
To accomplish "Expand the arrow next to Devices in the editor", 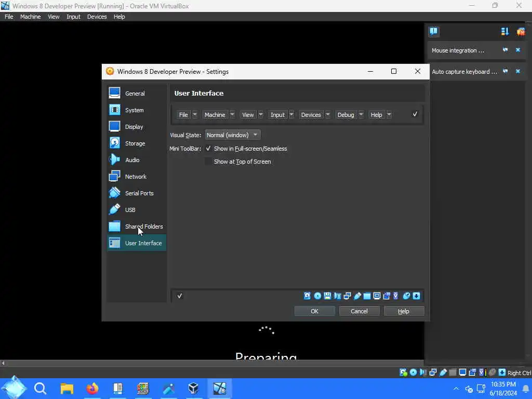I will [x=328, y=115].
